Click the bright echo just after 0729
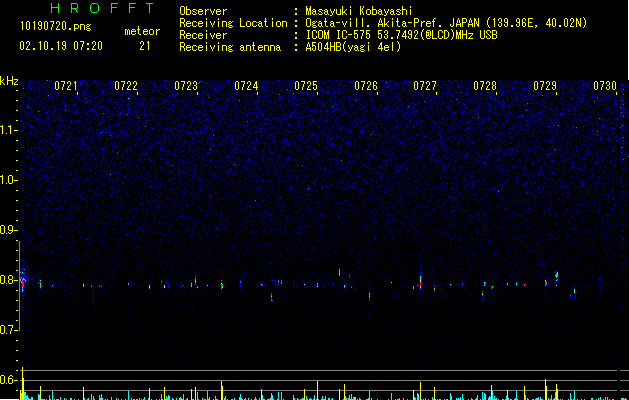Viewport: 629px width, 400px height. [x=556, y=277]
